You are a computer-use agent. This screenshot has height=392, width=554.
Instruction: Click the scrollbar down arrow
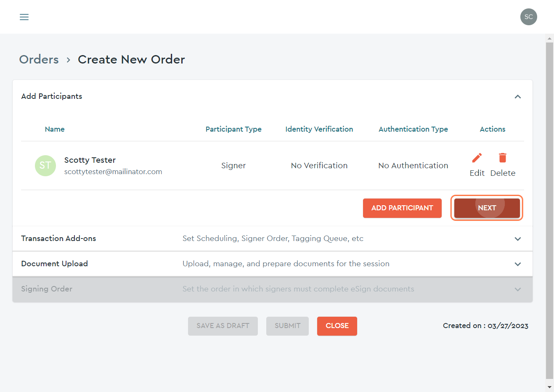click(549, 387)
